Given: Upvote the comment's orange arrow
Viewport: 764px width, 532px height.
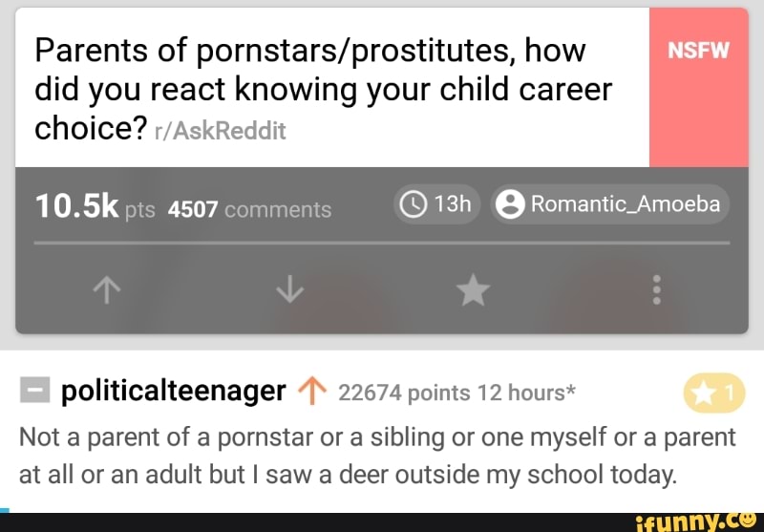Looking at the screenshot, I should coord(313,392).
